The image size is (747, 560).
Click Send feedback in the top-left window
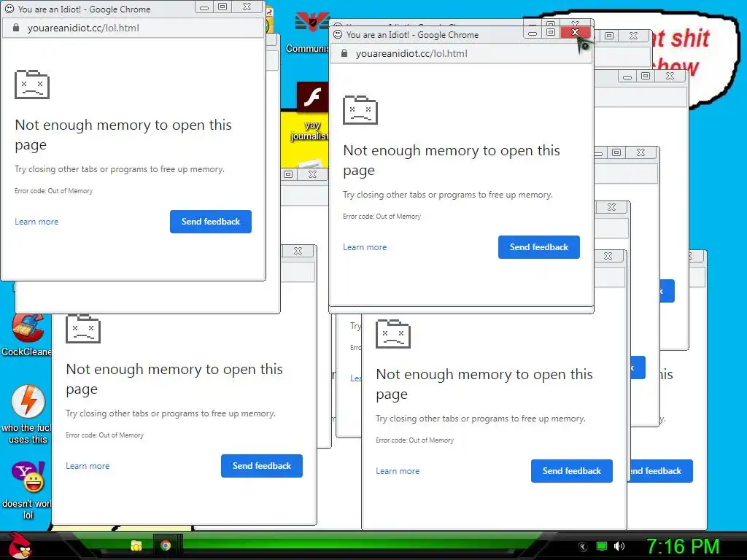tap(211, 222)
